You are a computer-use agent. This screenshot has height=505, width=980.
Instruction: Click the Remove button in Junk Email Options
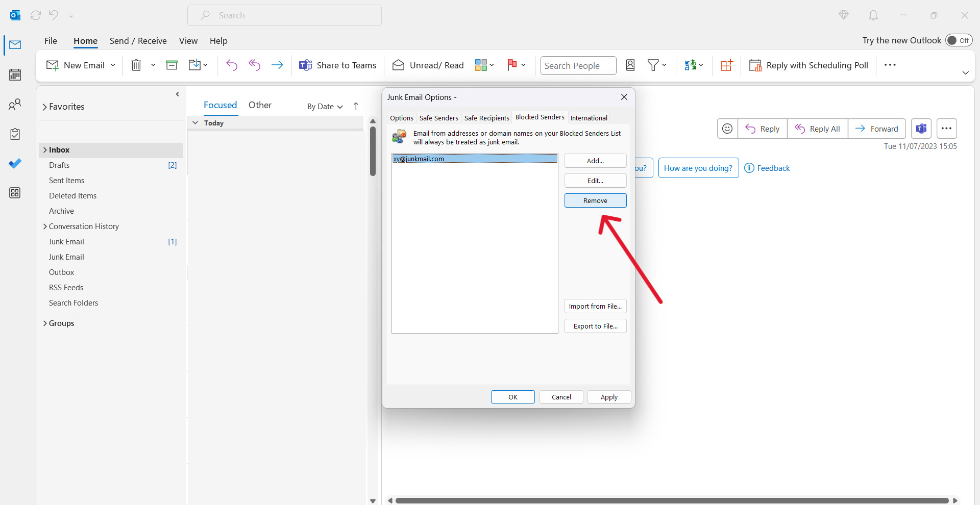595,200
